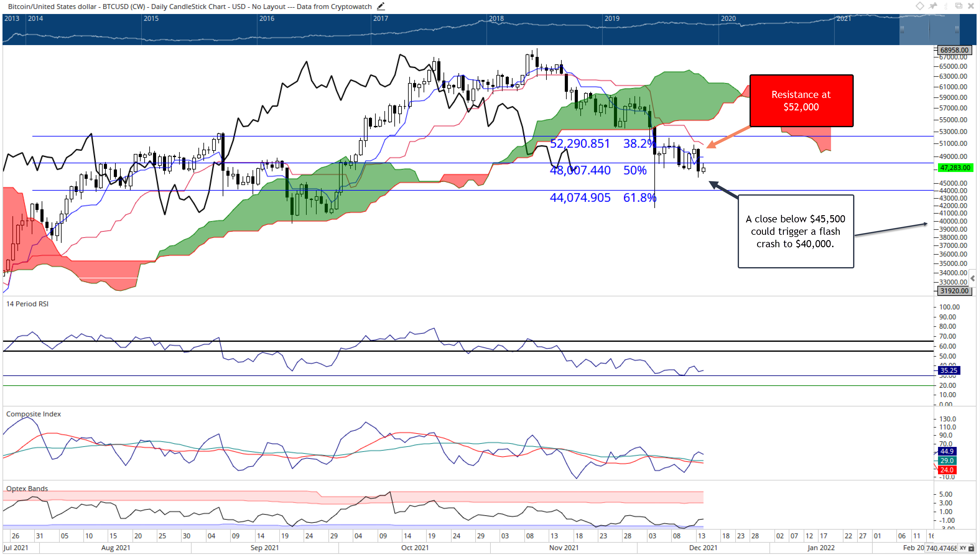This screenshot has width=980, height=557.
Task: Select the red 'Resistance at $52,000' annotation box
Action: pos(801,101)
